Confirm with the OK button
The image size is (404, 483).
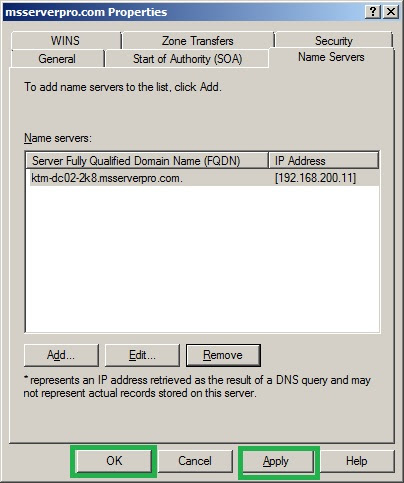tap(114, 461)
